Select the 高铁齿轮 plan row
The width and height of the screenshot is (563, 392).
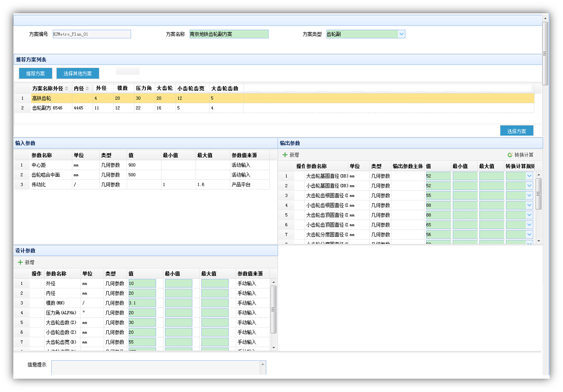(274, 98)
